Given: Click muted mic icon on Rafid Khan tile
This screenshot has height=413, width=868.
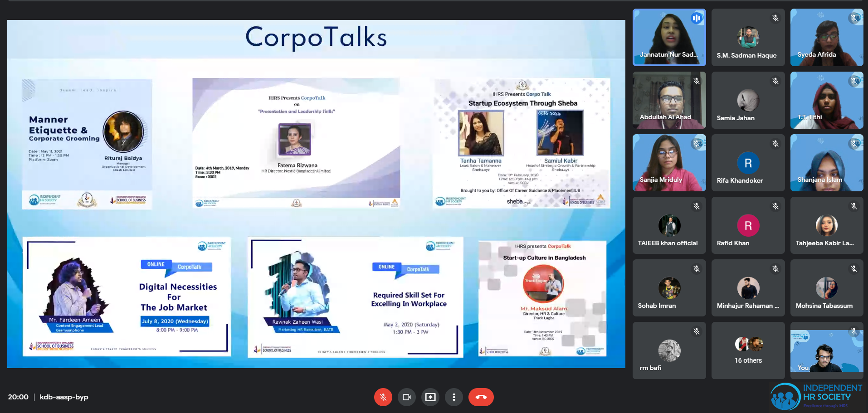Looking at the screenshot, I should point(775,206).
